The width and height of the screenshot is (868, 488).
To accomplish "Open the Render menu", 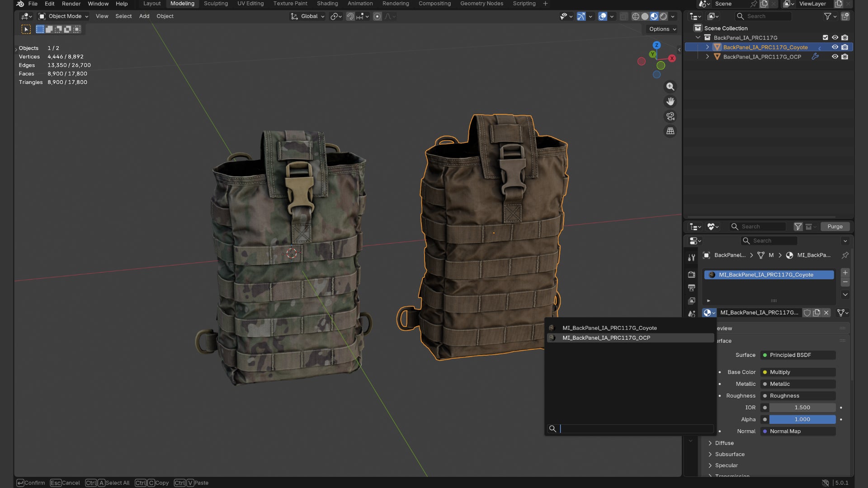I will tap(71, 4).
